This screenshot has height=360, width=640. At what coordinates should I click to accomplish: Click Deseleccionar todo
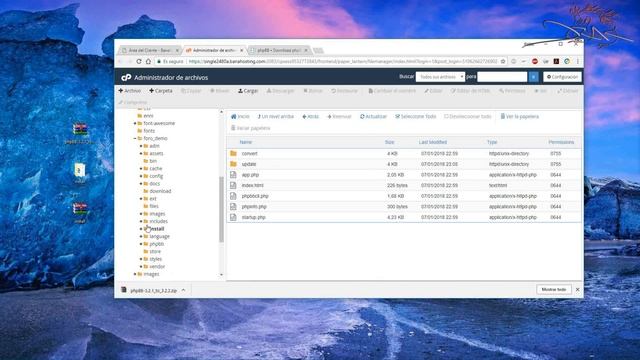468,116
